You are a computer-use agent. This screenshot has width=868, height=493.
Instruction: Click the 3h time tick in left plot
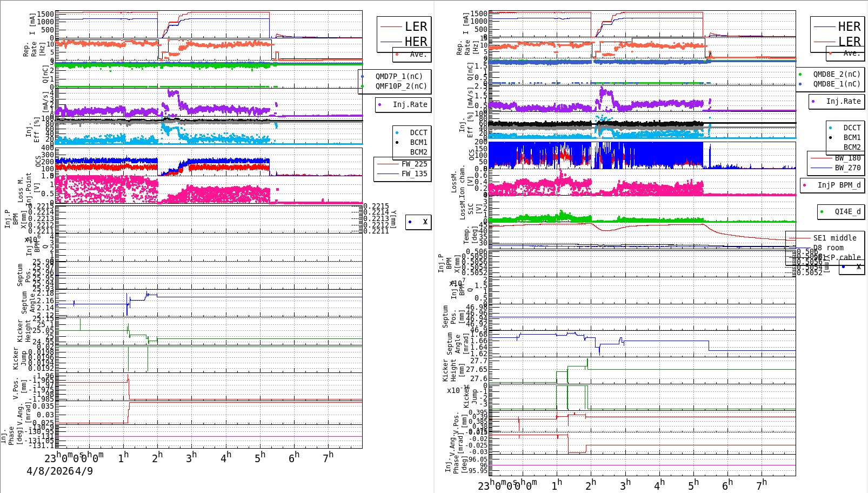click(191, 457)
